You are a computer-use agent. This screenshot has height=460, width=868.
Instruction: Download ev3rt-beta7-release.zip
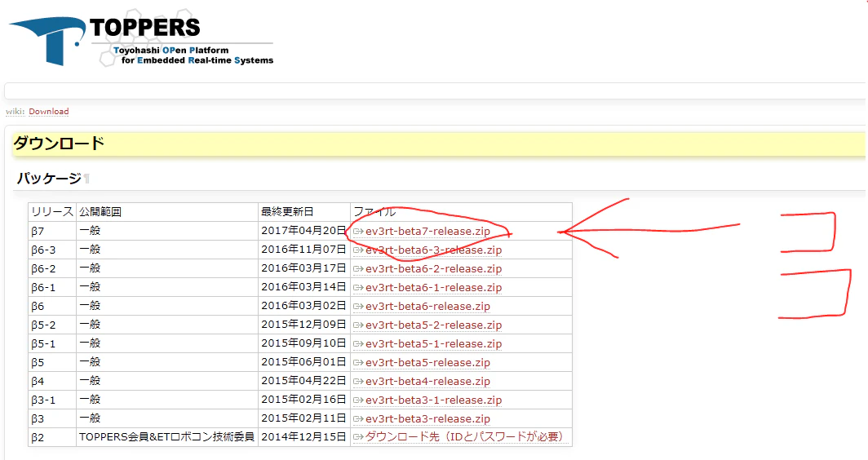pyautogui.click(x=427, y=232)
